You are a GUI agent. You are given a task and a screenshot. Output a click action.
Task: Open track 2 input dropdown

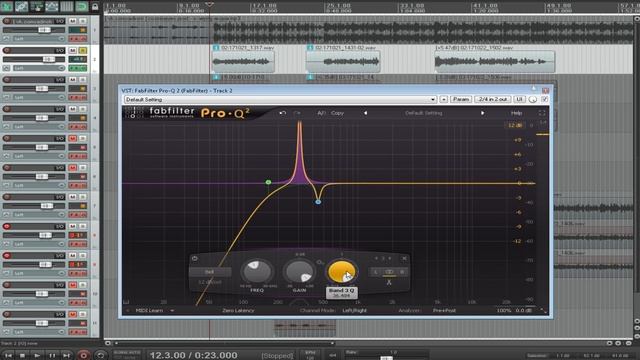point(39,68)
